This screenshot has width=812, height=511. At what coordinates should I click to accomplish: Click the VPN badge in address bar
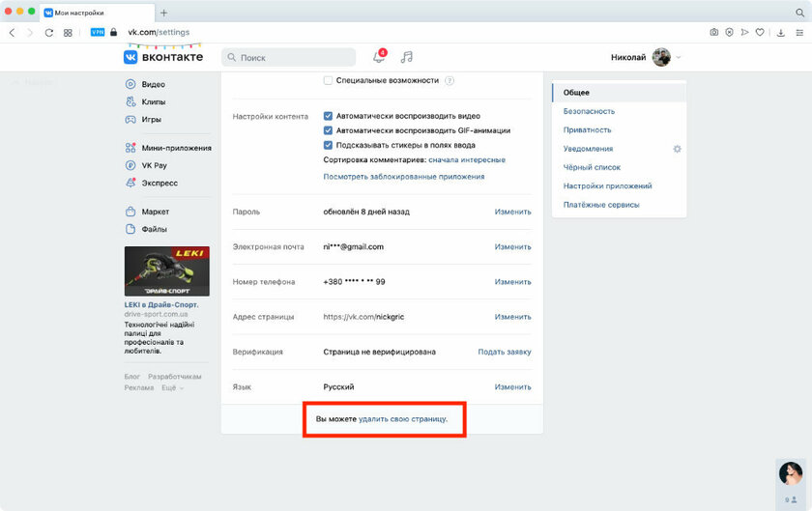tap(98, 32)
